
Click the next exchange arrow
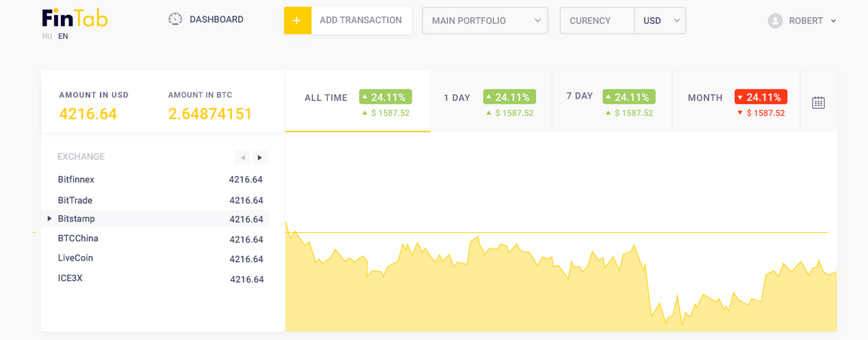click(x=260, y=158)
